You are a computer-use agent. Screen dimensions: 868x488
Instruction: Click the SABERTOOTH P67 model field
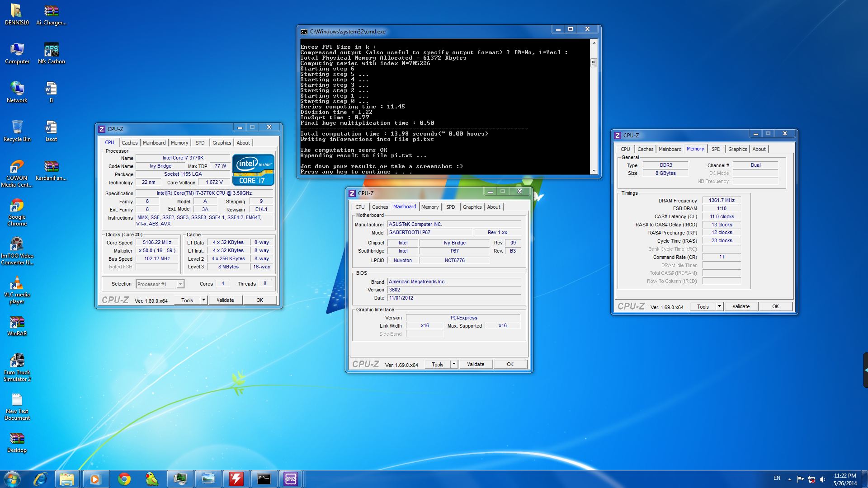point(429,232)
